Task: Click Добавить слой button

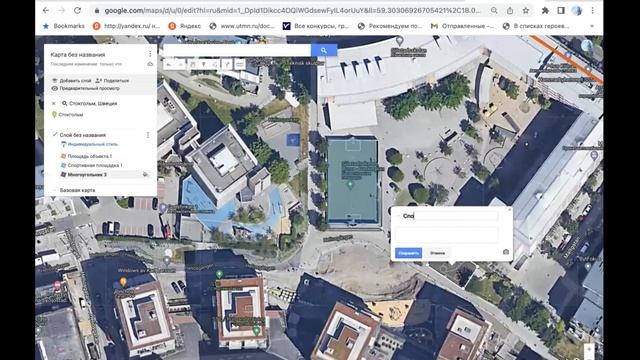Action: pos(71,80)
